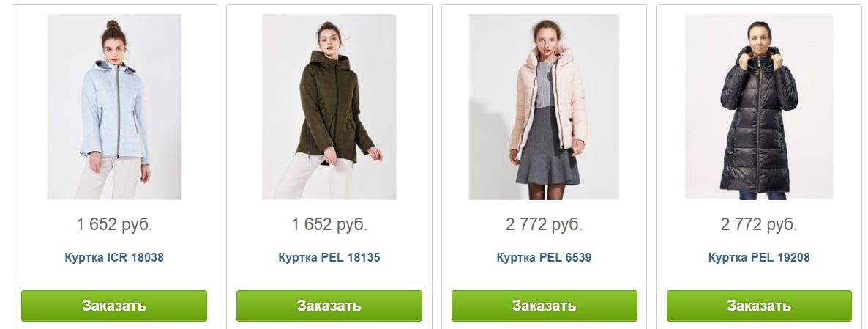Follow the Куртка PEL 19208 link
This screenshot has height=329, width=868.
(759, 257)
